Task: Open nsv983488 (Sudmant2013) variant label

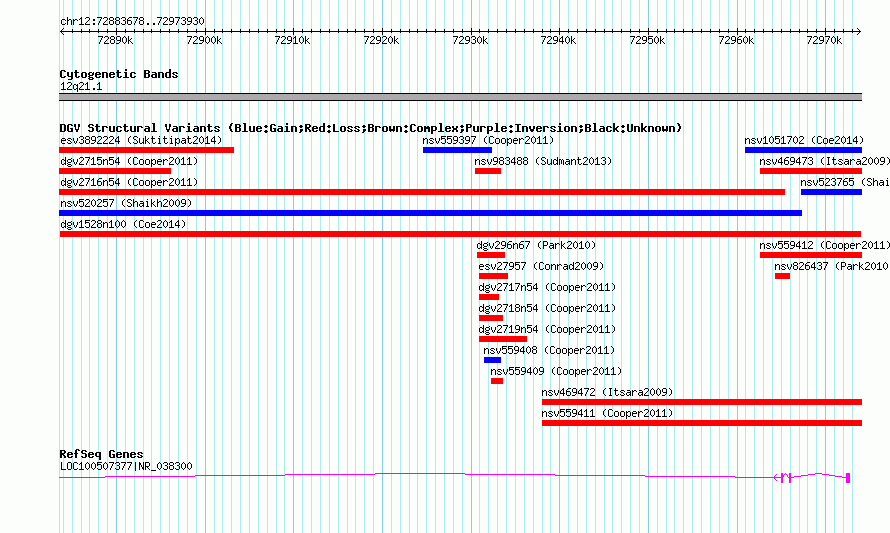Action: point(543,161)
